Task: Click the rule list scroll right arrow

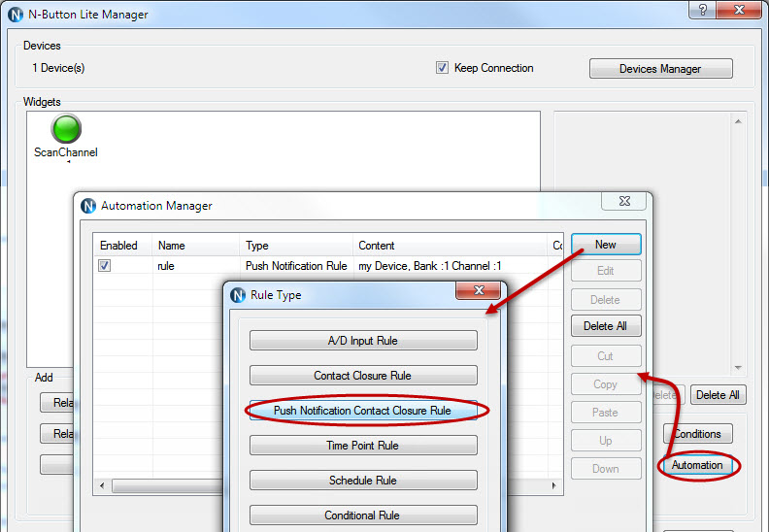Action: (x=554, y=485)
